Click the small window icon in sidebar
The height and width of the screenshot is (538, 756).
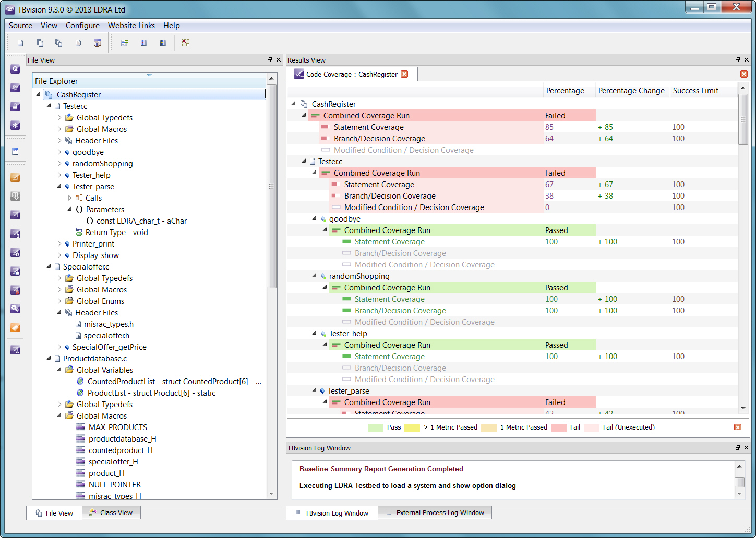tap(15, 152)
